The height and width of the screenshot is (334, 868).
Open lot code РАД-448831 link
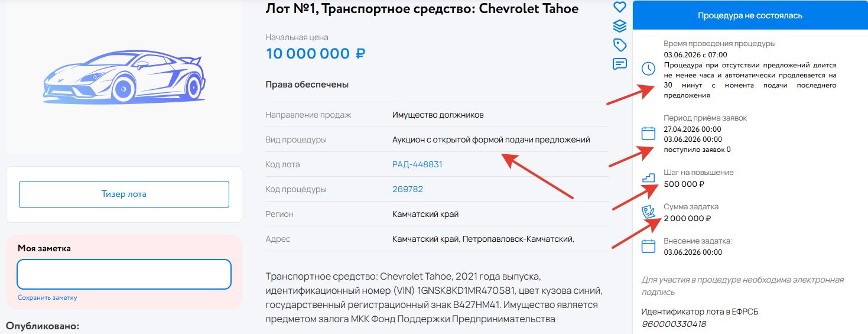(417, 164)
